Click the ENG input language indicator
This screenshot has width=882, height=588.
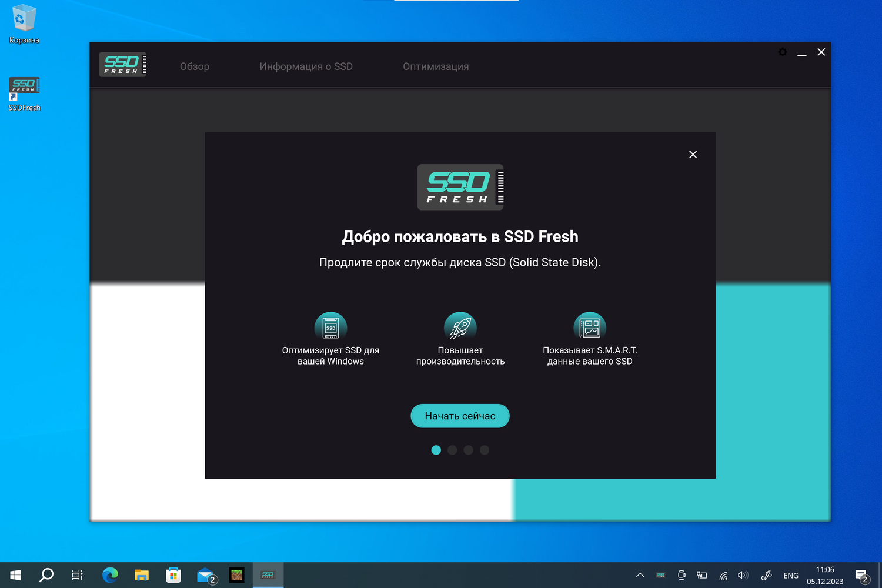point(791,576)
